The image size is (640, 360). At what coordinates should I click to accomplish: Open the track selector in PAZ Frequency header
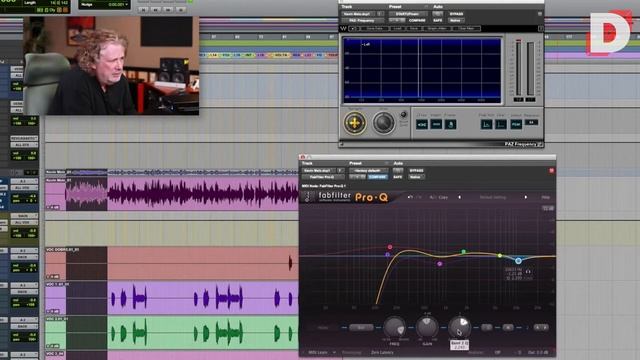[x=359, y=13]
